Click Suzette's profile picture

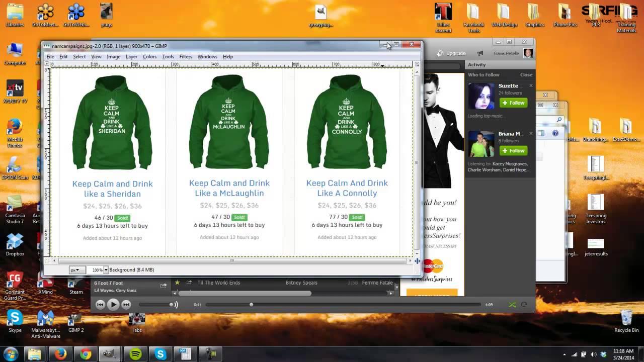point(481,96)
